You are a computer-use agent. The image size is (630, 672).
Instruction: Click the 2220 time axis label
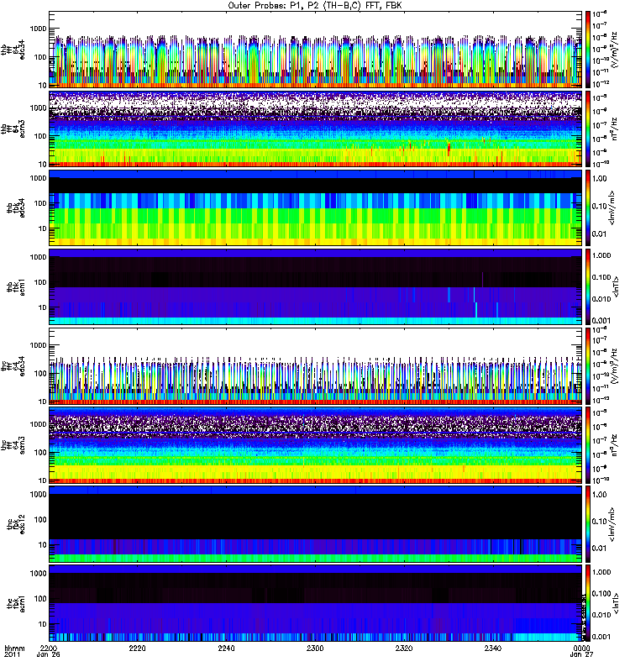click(137, 648)
